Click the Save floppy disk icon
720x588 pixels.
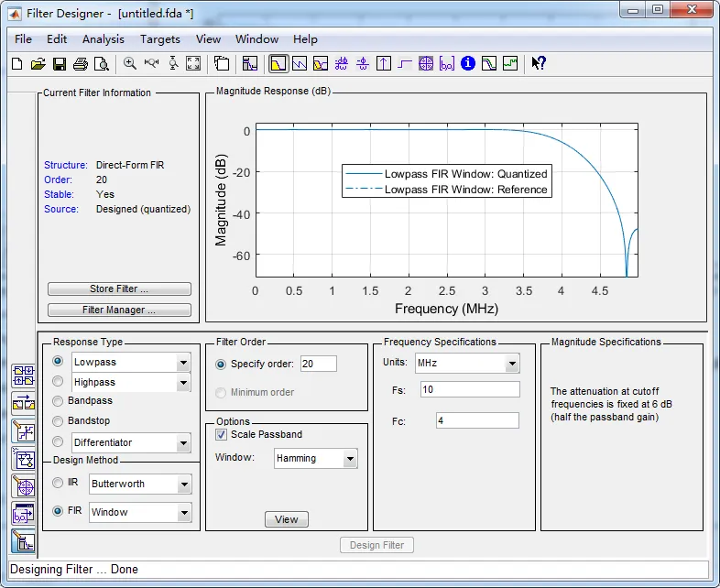(x=59, y=64)
